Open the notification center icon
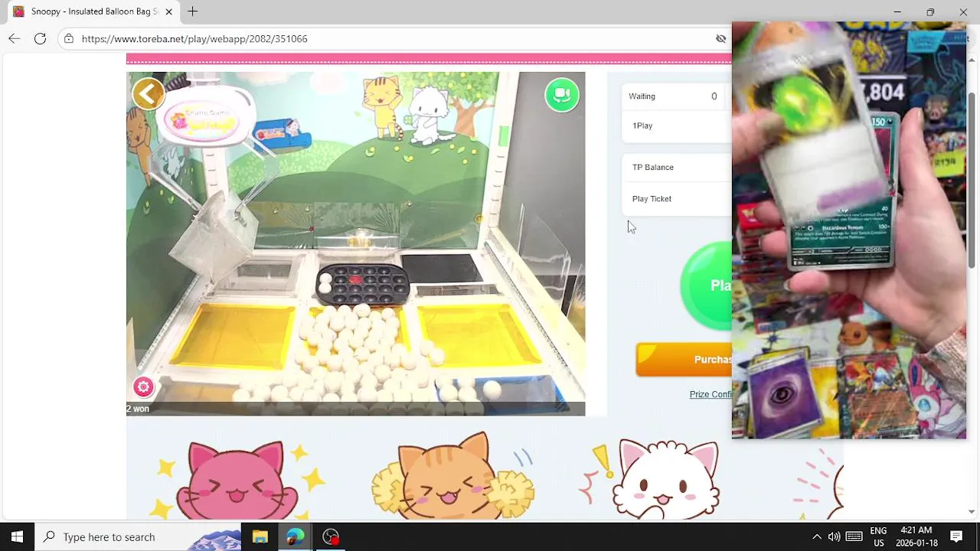Image resolution: width=980 pixels, height=551 pixels. pyautogui.click(x=956, y=536)
